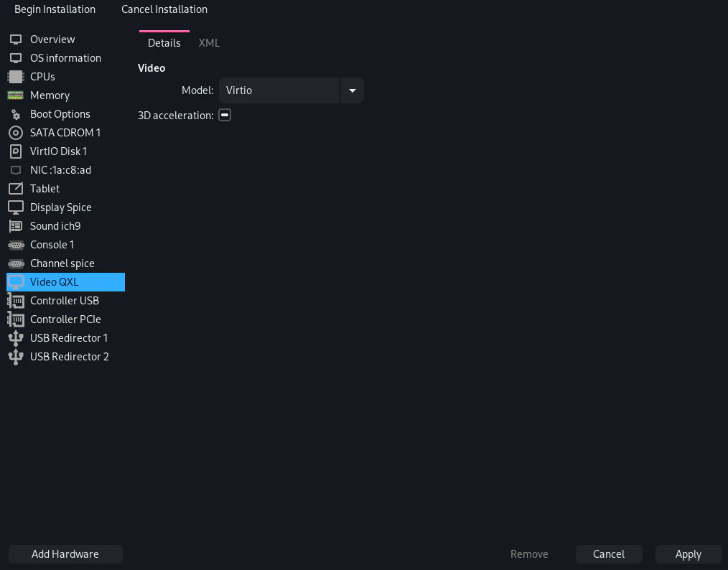Click the VirtIO Disk 1 drive icon
Viewport: 728px width, 570px height.
[x=16, y=151]
